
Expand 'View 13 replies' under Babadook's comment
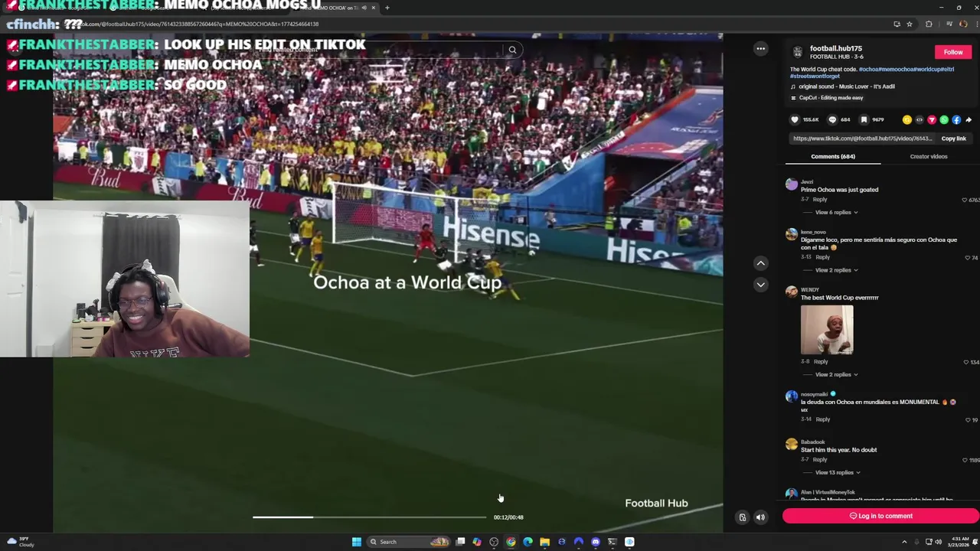tap(838, 472)
